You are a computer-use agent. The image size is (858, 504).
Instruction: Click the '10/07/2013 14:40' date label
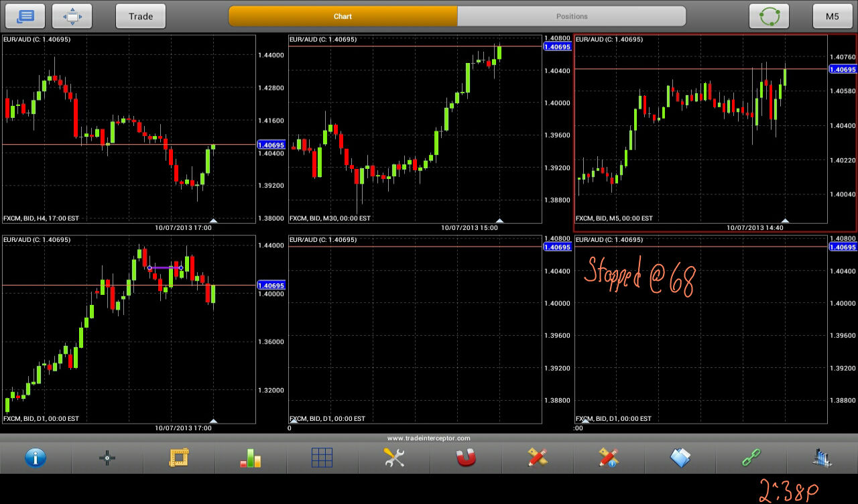click(755, 228)
